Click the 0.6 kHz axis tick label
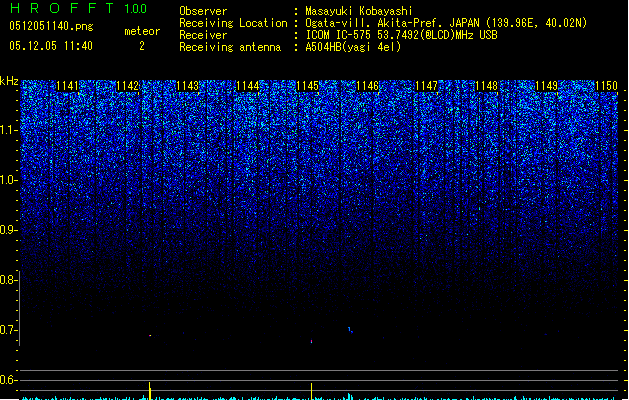629x400 pixels. click(x=8, y=380)
